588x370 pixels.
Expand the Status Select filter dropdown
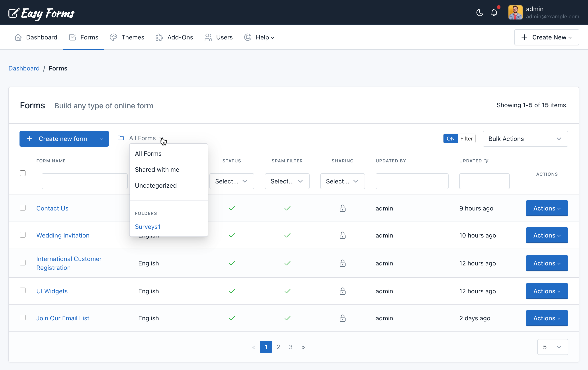pyautogui.click(x=231, y=181)
